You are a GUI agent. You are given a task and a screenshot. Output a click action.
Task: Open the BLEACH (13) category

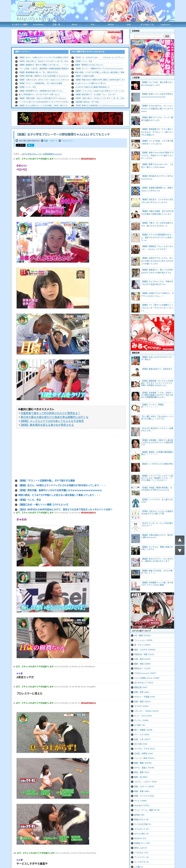pyautogui.click(x=140, y=838)
